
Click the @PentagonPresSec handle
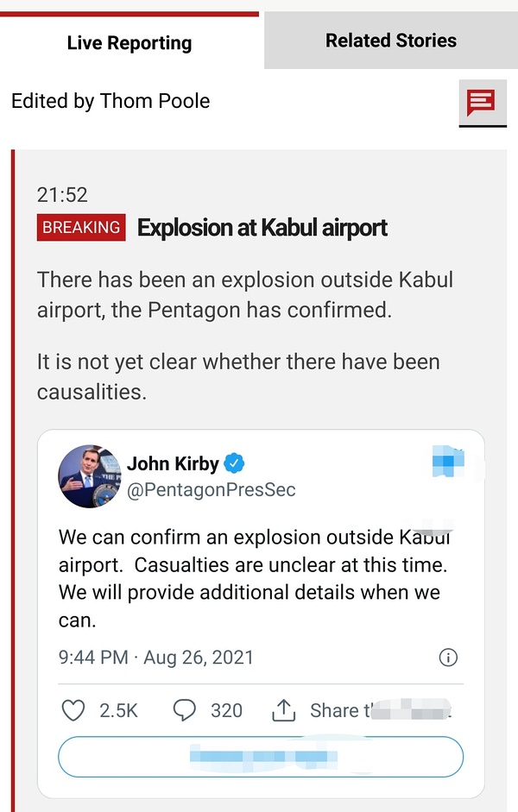coord(212,490)
